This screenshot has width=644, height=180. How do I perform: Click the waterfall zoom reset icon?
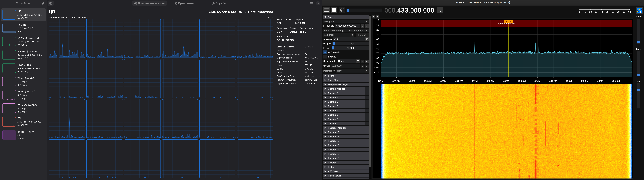(639, 10)
